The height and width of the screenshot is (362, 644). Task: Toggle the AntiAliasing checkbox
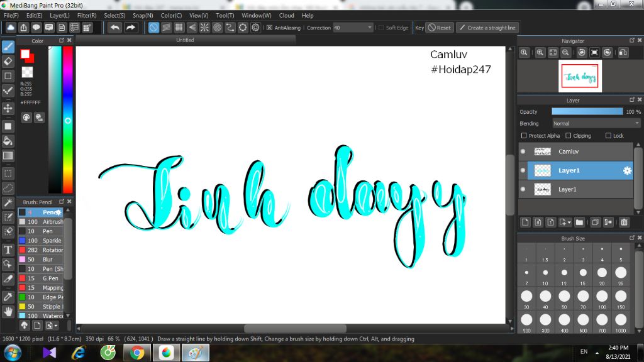tap(269, 28)
